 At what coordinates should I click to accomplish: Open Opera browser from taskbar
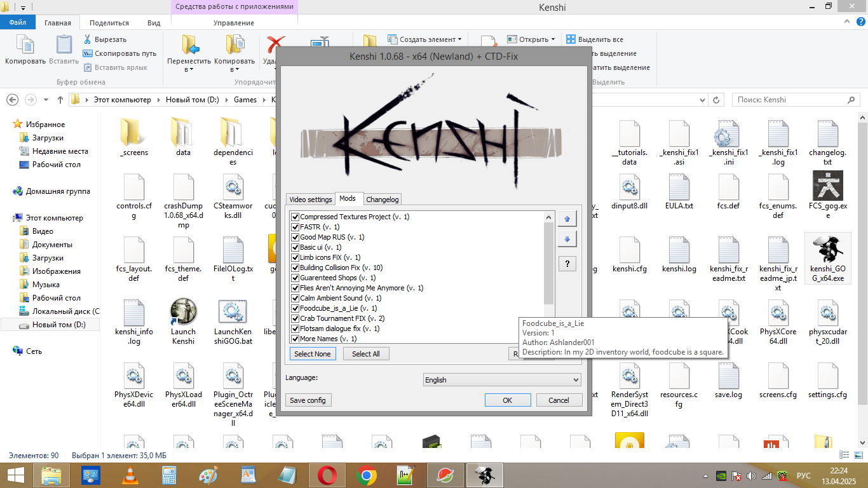(x=327, y=475)
